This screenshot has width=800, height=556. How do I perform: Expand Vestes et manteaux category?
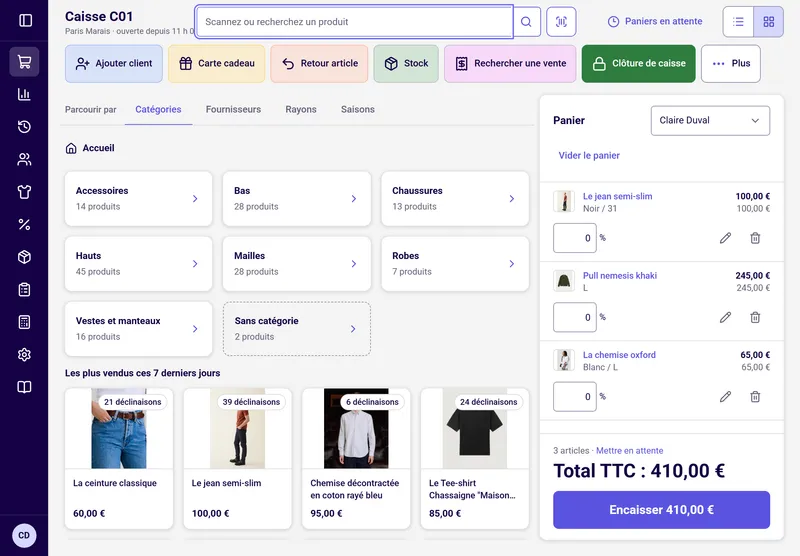[138, 329]
